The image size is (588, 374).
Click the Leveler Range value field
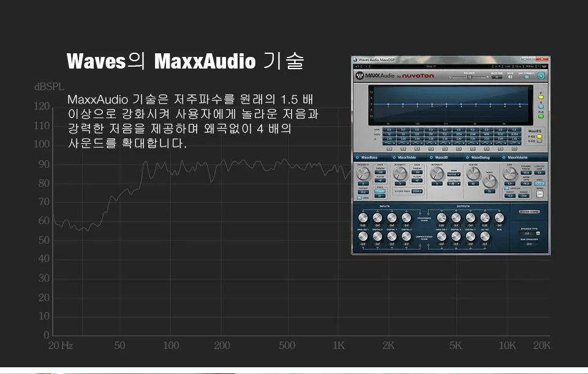click(524, 196)
